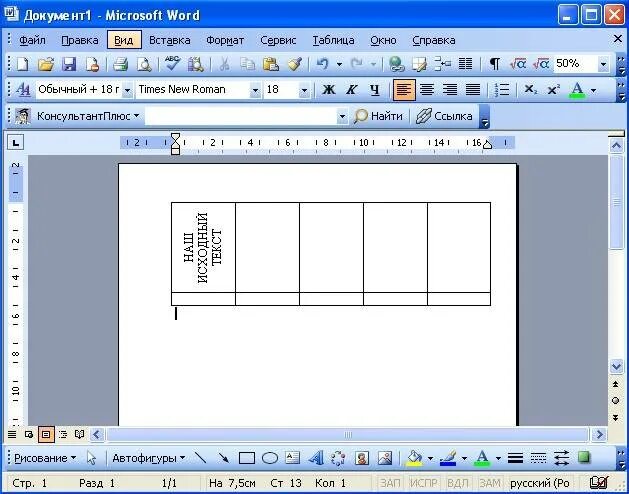The image size is (629, 494).
Task: Select the Oval drawing tool
Action: [270, 458]
